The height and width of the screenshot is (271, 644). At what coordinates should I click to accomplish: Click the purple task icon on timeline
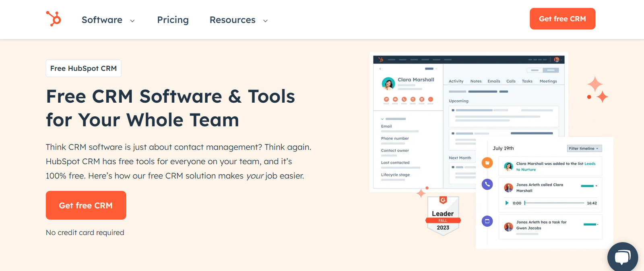[487, 221]
